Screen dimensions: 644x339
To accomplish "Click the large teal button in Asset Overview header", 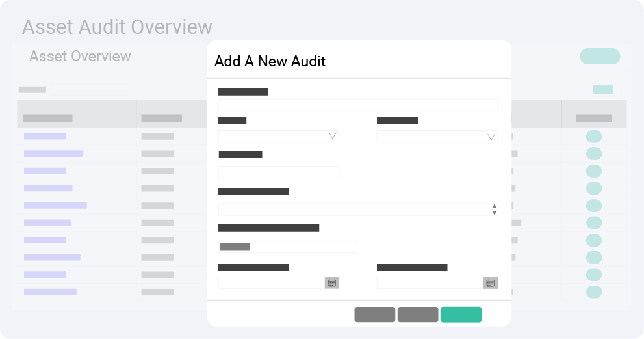I will pos(600,57).
